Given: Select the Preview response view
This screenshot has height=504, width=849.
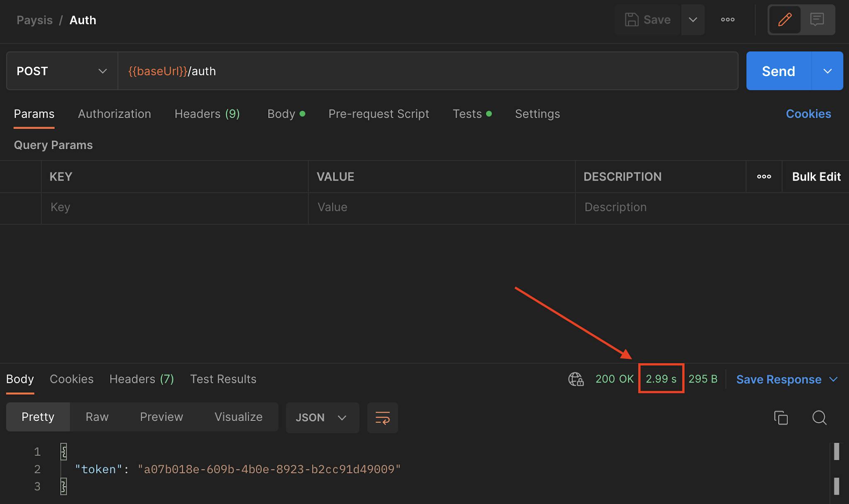Looking at the screenshot, I should tap(161, 417).
